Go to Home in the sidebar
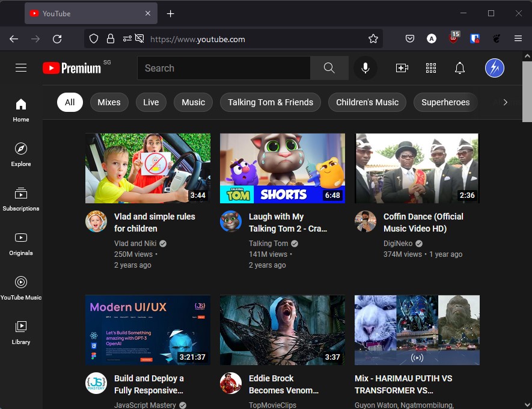Viewport: 532px width, 409px height. [x=21, y=110]
